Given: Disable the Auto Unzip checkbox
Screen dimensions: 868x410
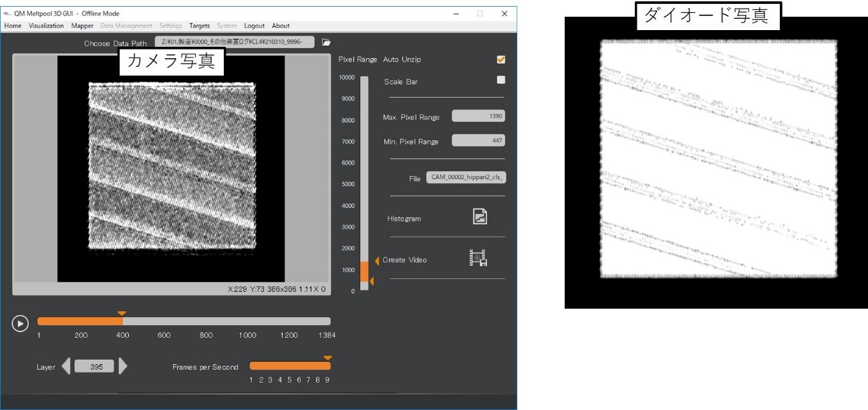Looking at the screenshot, I should 501,60.
